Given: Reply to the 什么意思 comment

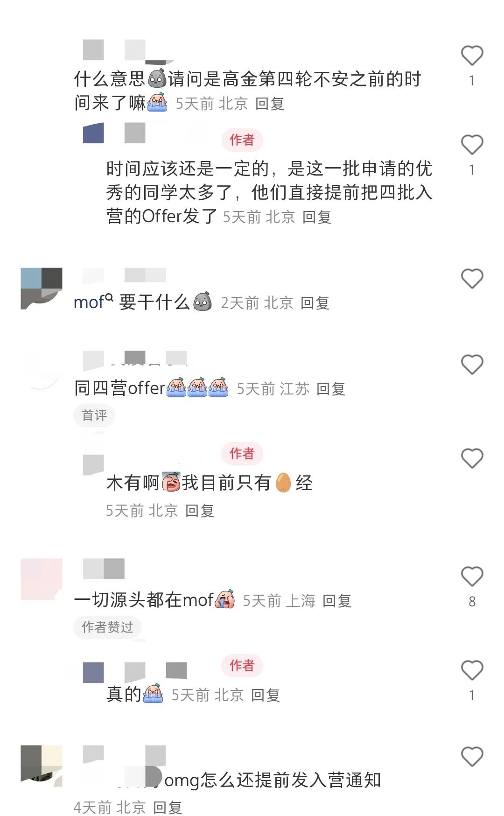Looking at the screenshot, I should click(x=270, y=104).
